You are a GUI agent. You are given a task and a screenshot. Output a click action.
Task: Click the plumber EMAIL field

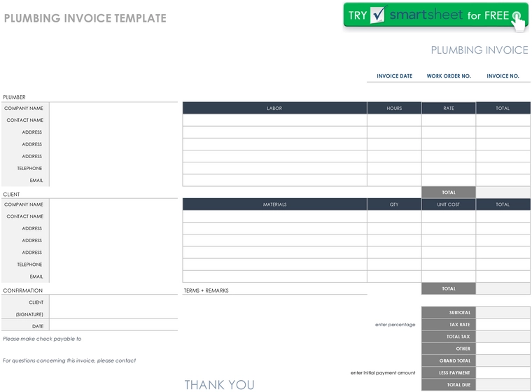(x=113, y=180)
